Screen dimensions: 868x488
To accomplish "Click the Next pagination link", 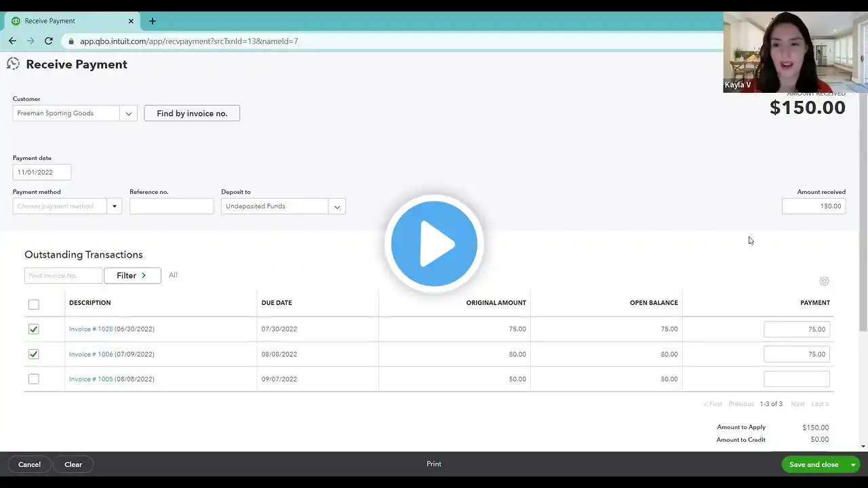I will coord(798,404).
